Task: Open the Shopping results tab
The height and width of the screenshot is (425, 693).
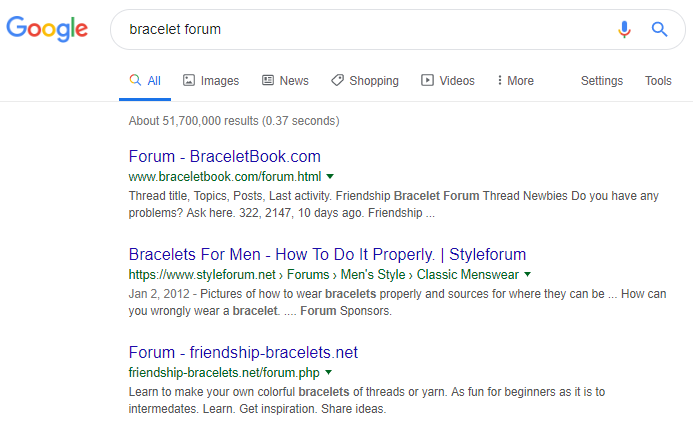Action: pyautogui.click(x=365, y=81)
